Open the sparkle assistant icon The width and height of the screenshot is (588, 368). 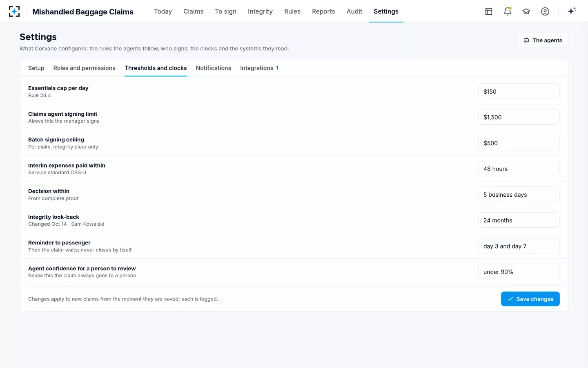572,11
